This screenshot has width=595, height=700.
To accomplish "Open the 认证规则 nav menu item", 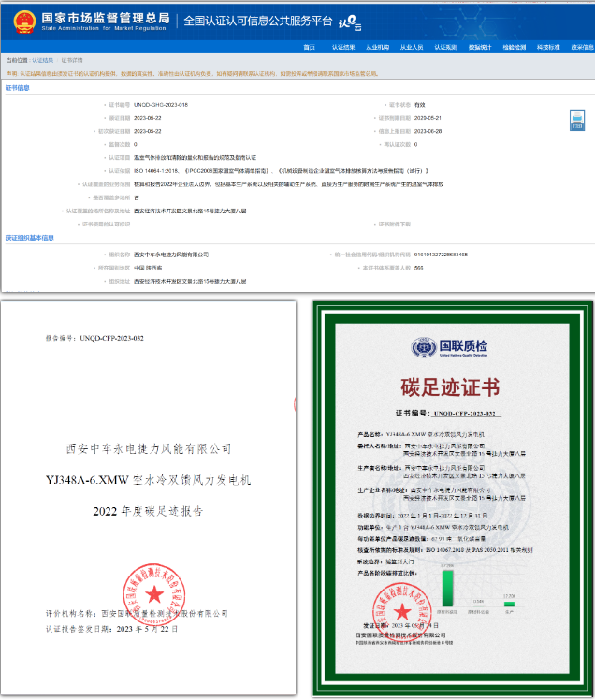I will 446,47.
